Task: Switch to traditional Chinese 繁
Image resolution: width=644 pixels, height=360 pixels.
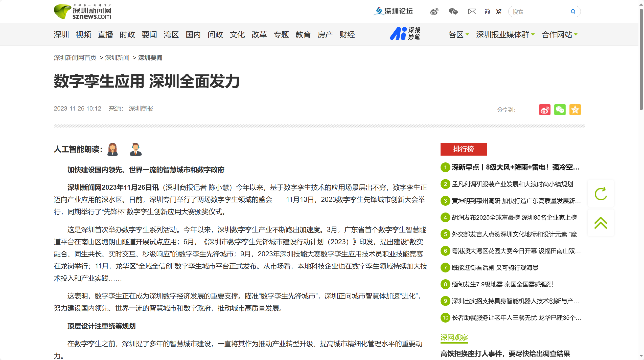Action: pyautogui.click(x=499, y=11)
